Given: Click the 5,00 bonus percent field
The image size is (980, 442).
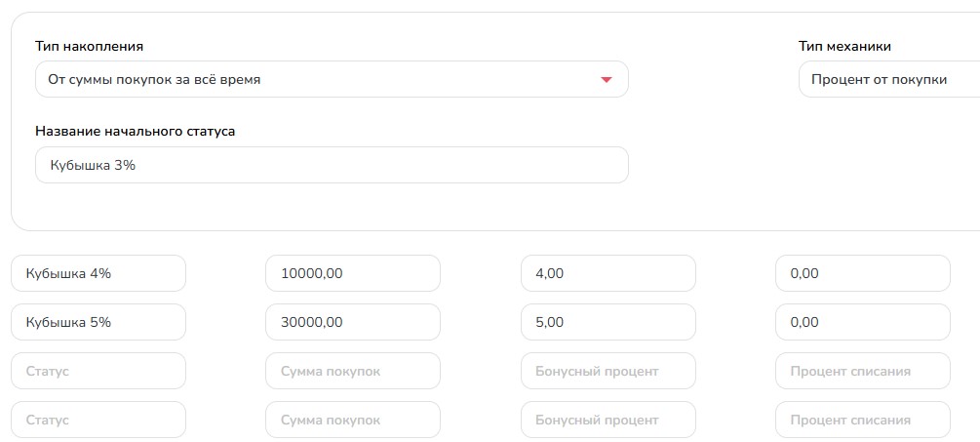Looking at the screenshot, I should click(x=608, y=322).
